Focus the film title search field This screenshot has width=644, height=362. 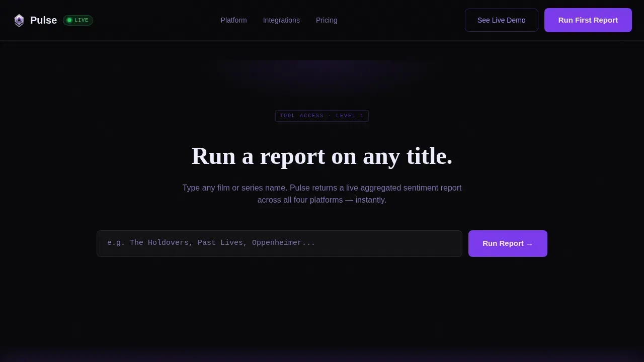click(x=279, y=243)
